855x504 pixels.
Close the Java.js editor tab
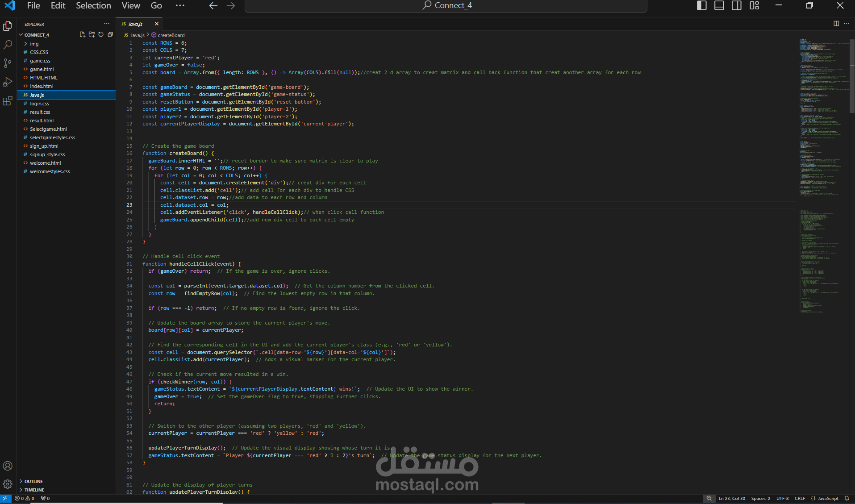point(157,24)
